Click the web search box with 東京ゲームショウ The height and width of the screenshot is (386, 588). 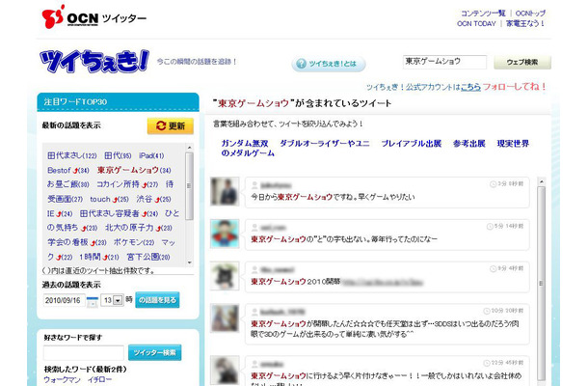pos(444,62)
